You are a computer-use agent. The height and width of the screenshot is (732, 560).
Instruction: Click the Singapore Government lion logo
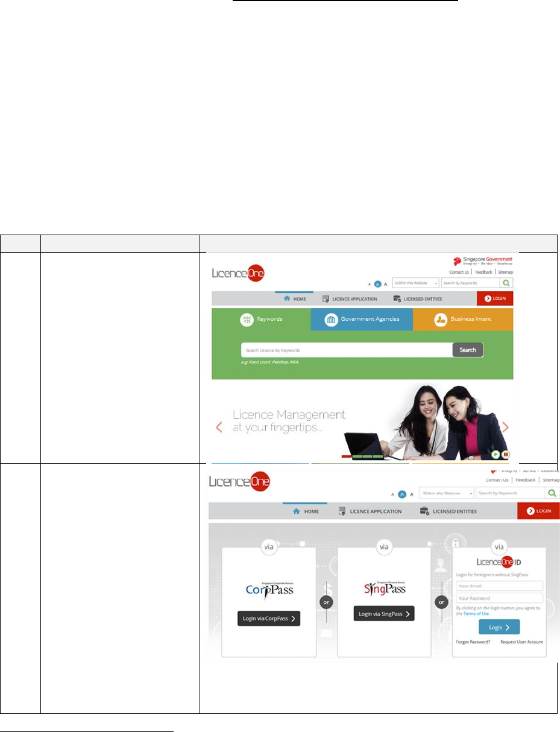[x=458, y=261]
